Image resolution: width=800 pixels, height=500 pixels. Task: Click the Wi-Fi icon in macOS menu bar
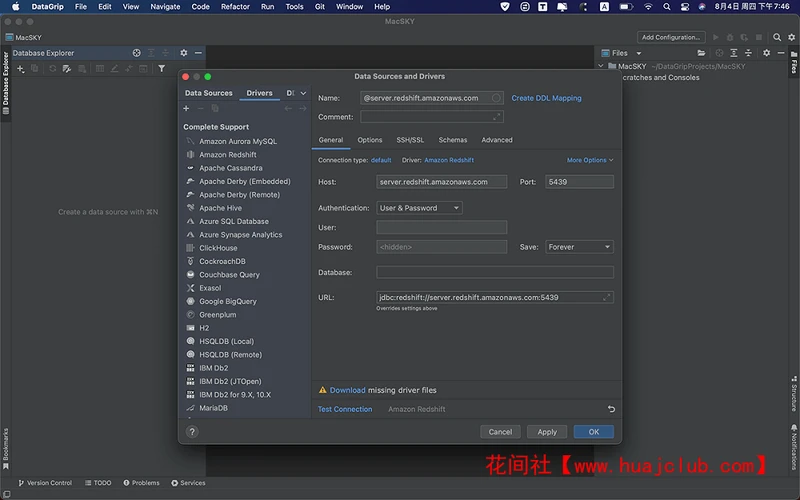click(x=648, y=7)
